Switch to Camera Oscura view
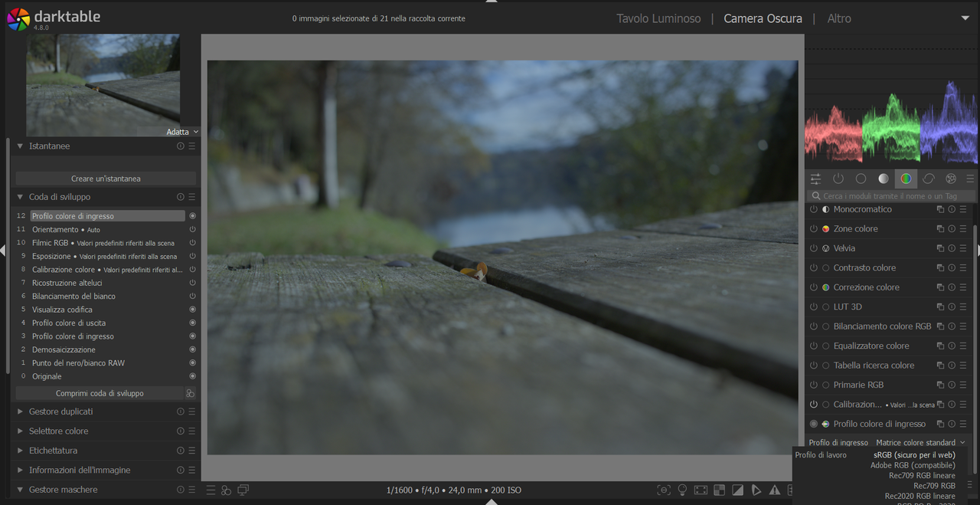The image size is (980, 505). tap(763, 18)
